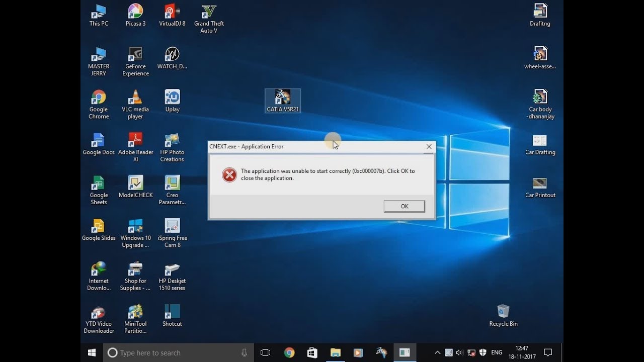
Task: Select the Uplay shortcut
Action: (172, 101)
